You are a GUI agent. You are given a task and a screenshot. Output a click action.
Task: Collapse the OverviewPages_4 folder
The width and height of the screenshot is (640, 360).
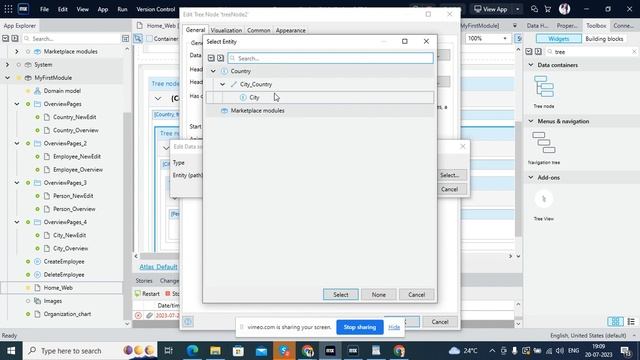tap(17, 222)
